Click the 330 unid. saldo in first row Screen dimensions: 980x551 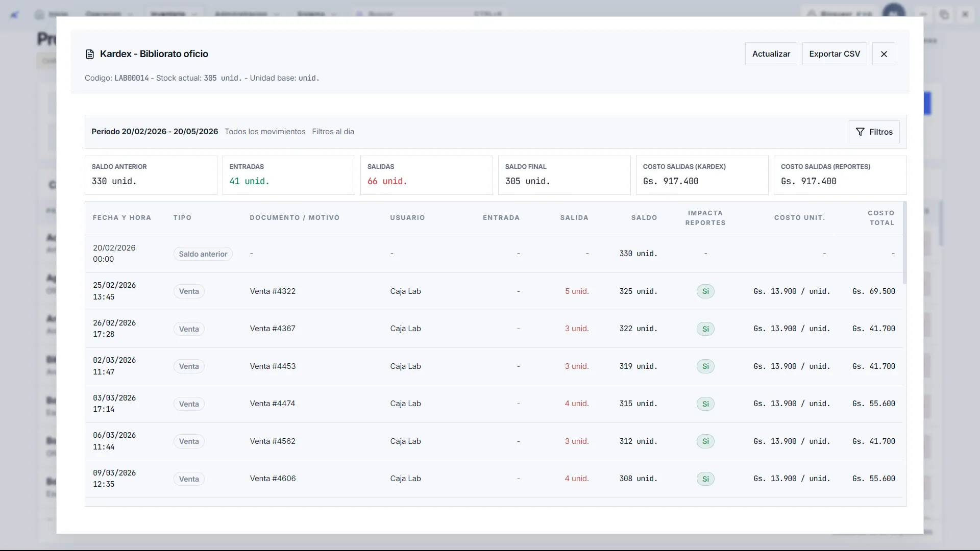tap(638, 254)
